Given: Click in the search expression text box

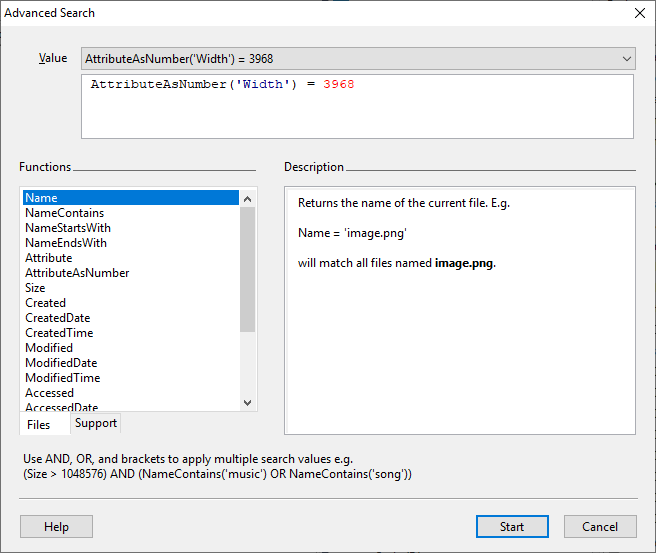Looking at the screenshot, I should [x=357, y=105].
